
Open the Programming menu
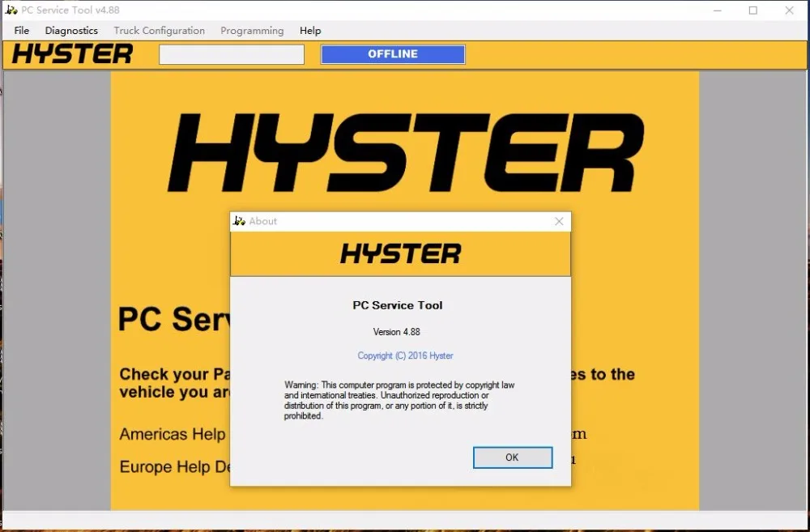tap(252, 31)
